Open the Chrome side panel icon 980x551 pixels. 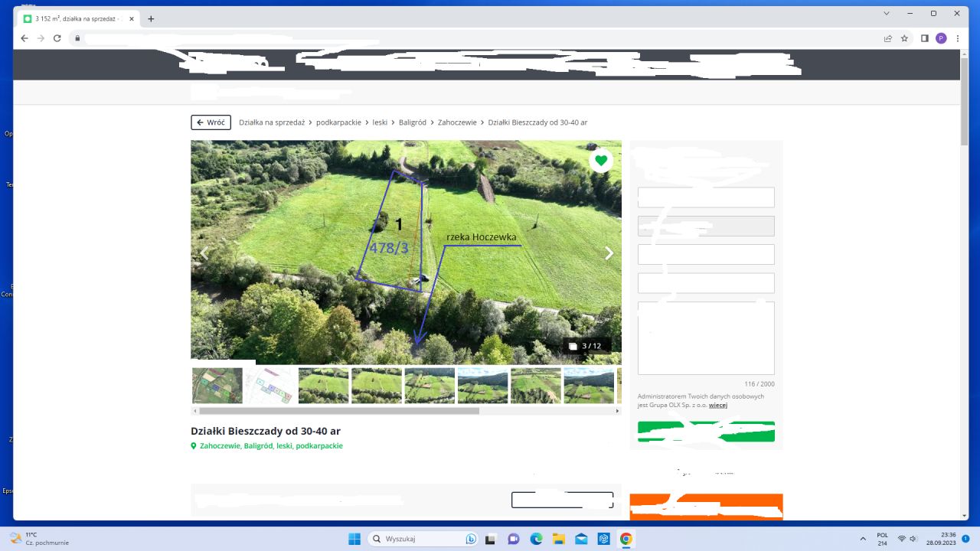pyautogui.click(x=925, y=38)
